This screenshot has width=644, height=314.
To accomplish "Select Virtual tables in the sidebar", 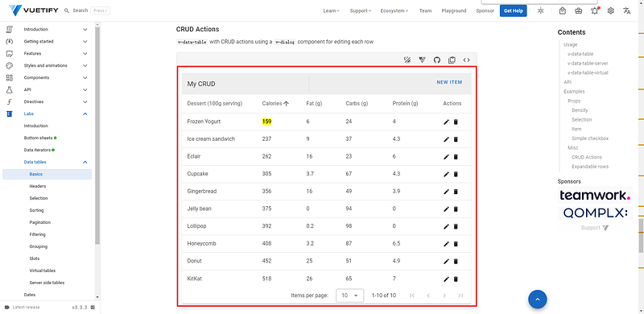I will pyautogui.click(x=43, y=271).
